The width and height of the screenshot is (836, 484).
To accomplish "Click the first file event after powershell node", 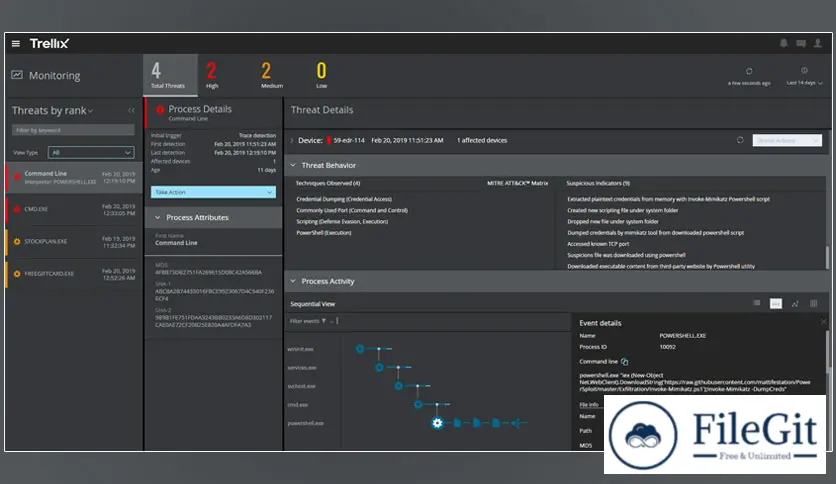I will (457, 423).
